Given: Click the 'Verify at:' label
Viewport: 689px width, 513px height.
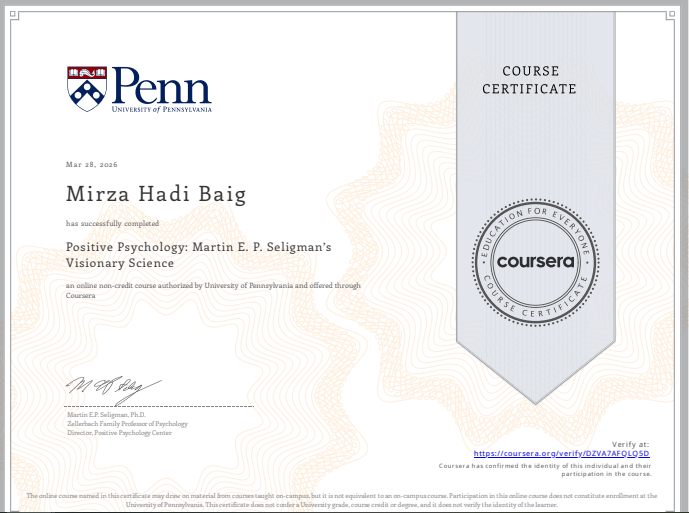Looking at the screenshot, I should (x=630, y=444).
